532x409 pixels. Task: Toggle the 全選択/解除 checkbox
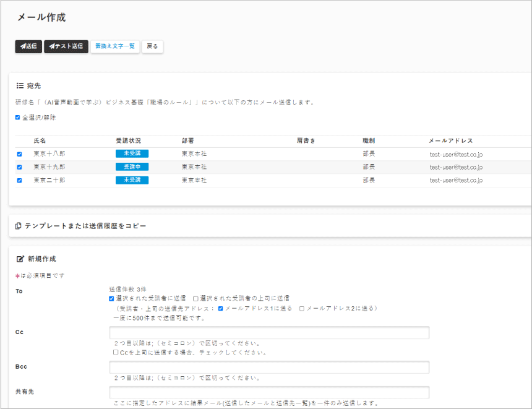coord(18,118)
